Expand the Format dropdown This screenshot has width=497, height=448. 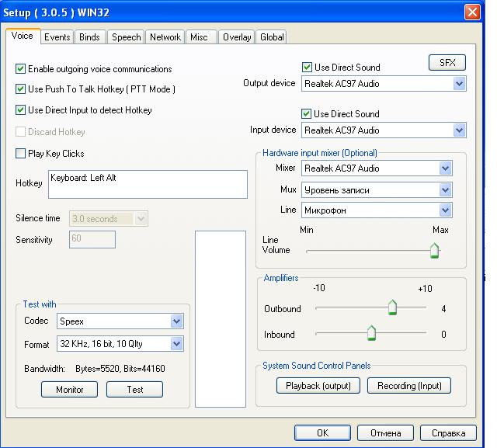[120, 344]
